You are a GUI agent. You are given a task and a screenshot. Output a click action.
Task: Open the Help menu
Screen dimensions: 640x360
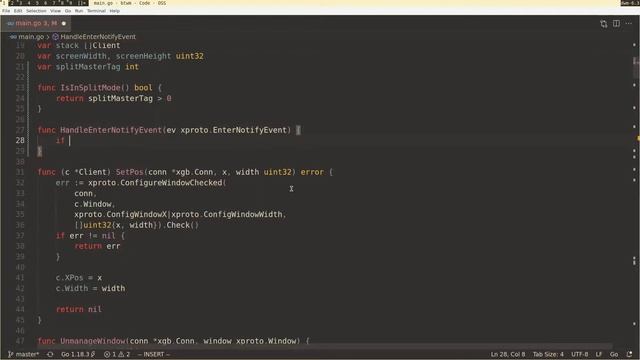click(x=115, y=11)
